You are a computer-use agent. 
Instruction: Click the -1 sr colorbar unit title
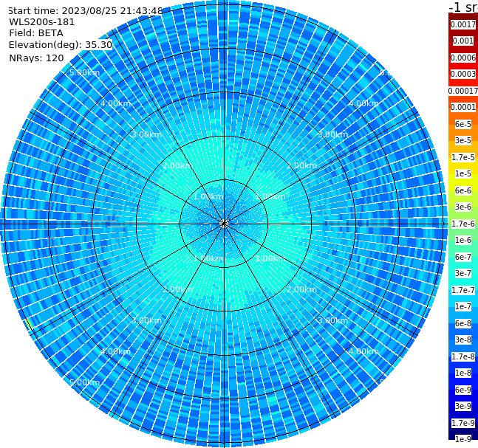click(463, 7)
